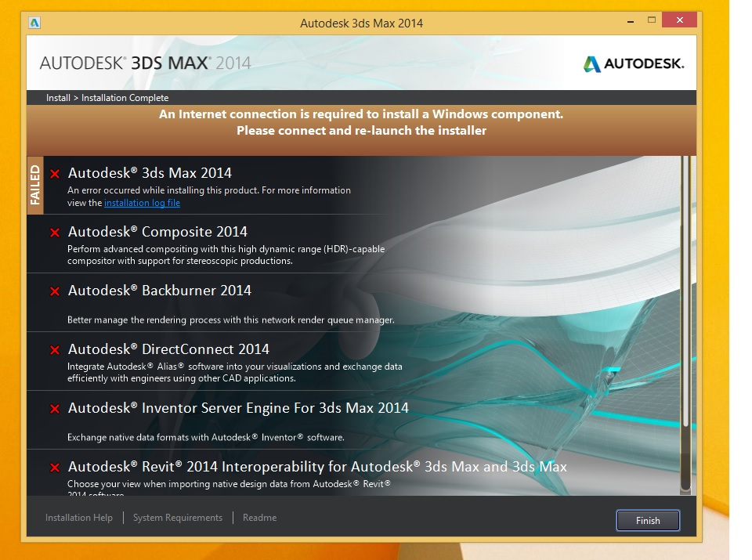Open Installation Help

[x=79, y=518]
